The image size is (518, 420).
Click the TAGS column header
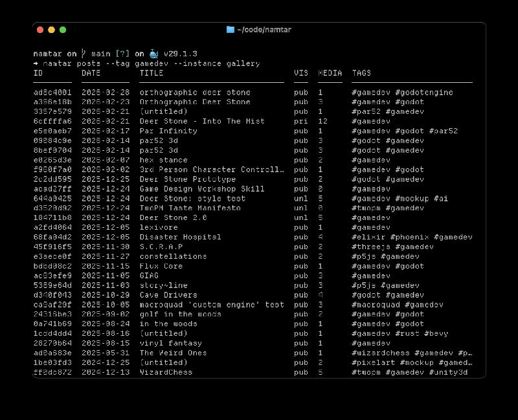[361, 73]
